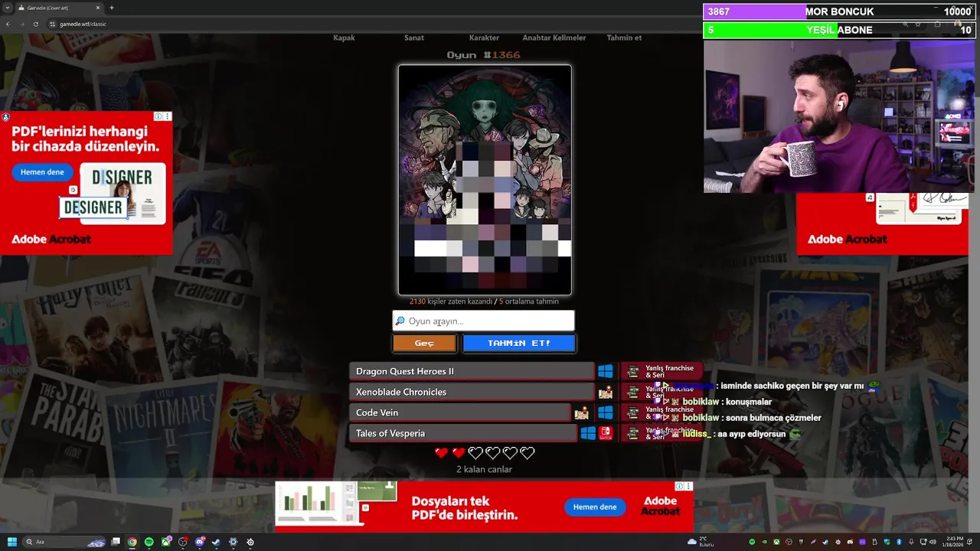Image resolution: width=980 pixels, height=551 pixels.
Task: Open Task View in the taskbar
Action: pyautogui.click(x=116, y=542)
